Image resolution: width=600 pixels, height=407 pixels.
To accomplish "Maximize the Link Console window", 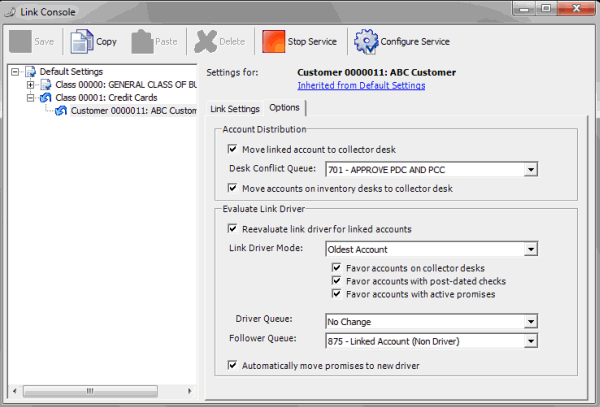I will 546,8.
